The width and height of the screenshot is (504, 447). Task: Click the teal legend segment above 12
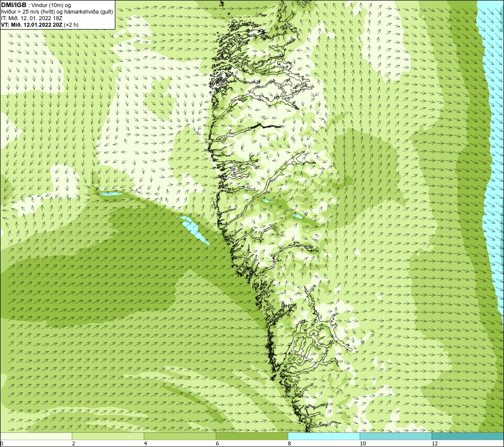tap(468, 436)
